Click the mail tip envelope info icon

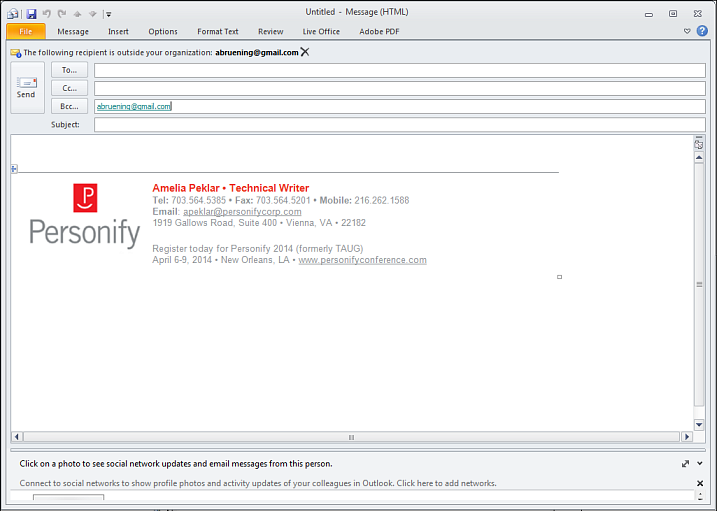16,53
